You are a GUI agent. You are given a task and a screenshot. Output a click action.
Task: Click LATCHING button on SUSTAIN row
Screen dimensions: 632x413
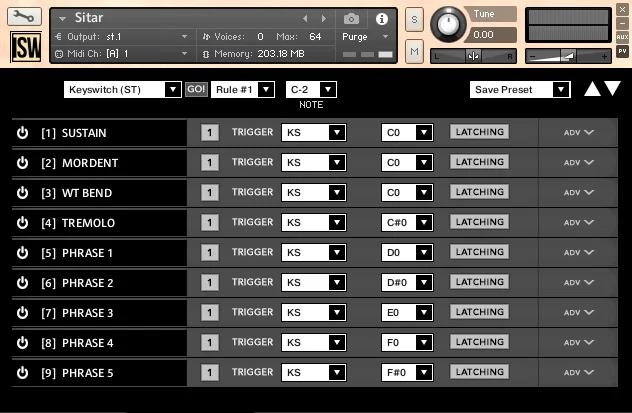click(x=480, y=132)
